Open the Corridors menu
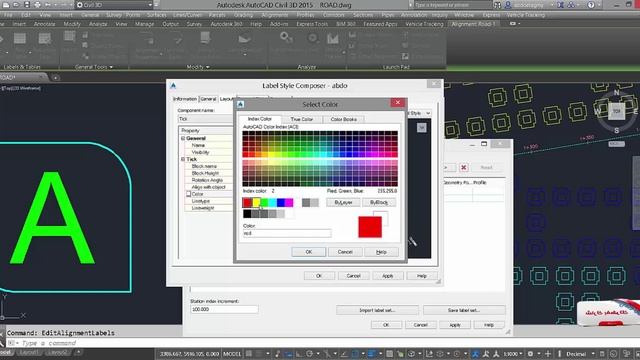This screenshot has width=640, height=360. 334,15
